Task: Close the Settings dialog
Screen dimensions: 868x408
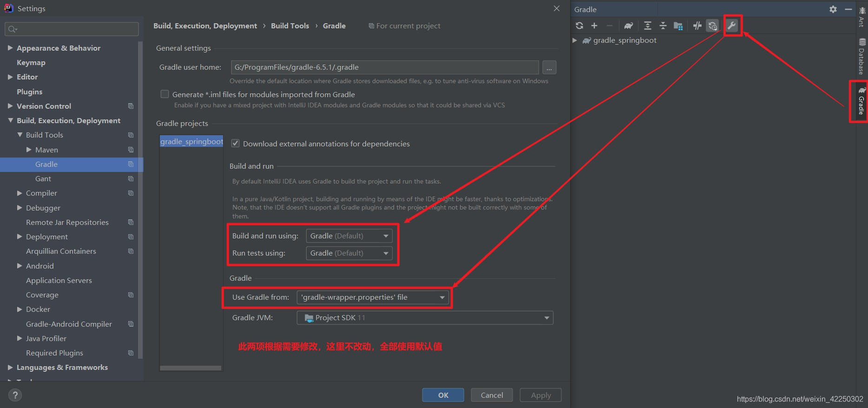Action: (557, 8)
